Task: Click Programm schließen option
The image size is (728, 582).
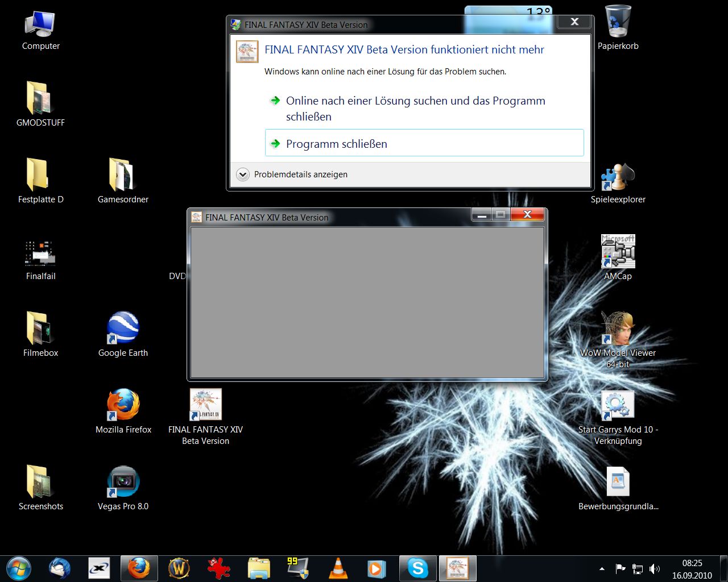Action: tap(424, 143)
